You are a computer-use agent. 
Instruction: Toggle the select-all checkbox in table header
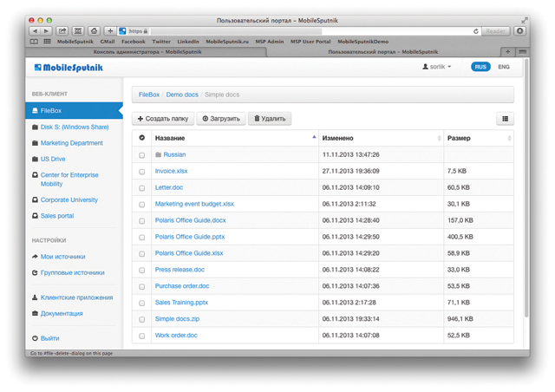point(141,138)
